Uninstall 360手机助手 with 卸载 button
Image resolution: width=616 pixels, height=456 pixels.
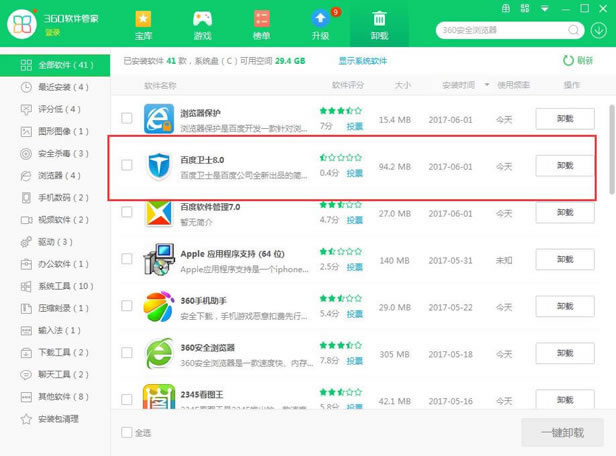click(565, 306)
